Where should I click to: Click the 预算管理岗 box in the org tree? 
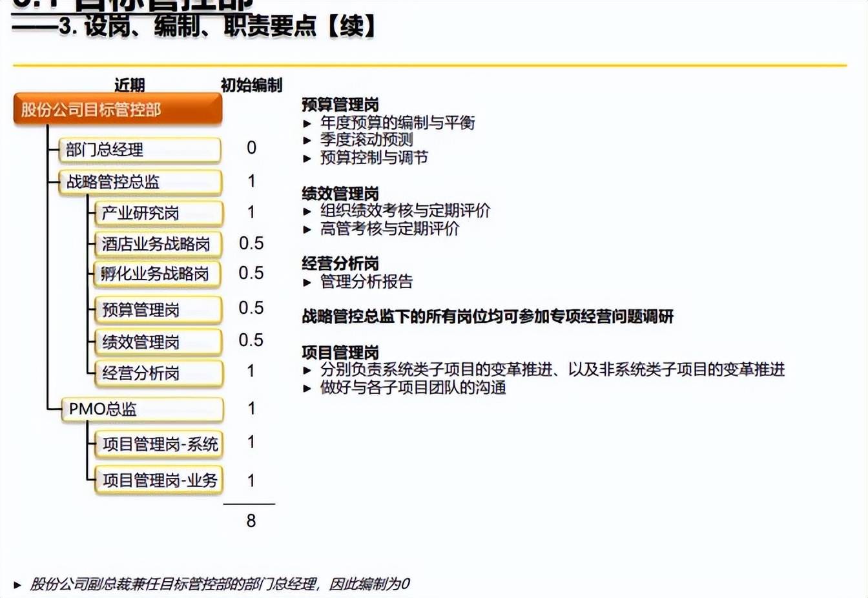(158, 310)
